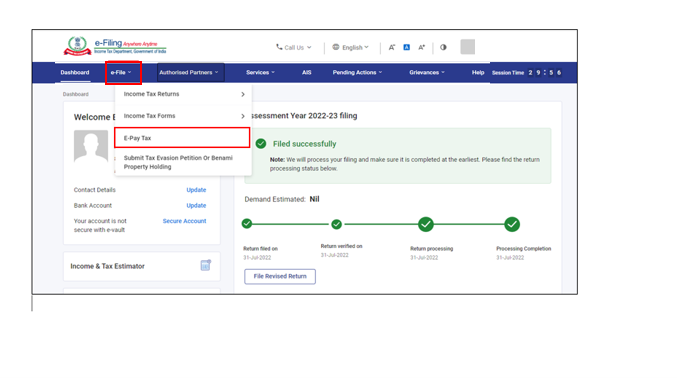Click the grey user profile avatar in the header
This screenshot has height=378, width=677.
point(468,47)
